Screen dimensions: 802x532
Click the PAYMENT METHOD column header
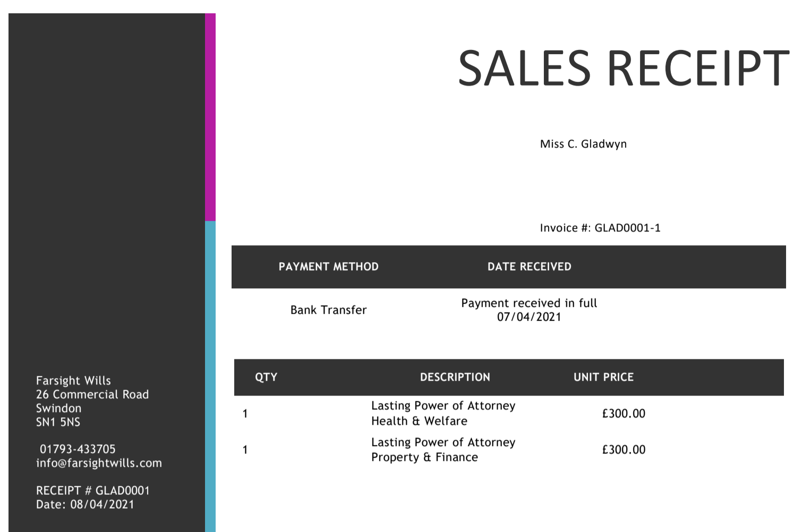pos(329,267)
